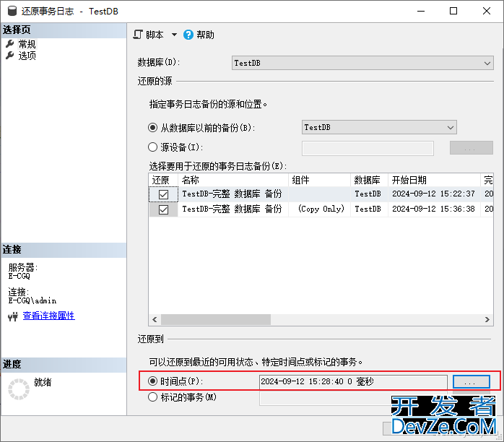Click the database icon in title bar
This screenshot has height=442, width=504.
pos(12,11)
